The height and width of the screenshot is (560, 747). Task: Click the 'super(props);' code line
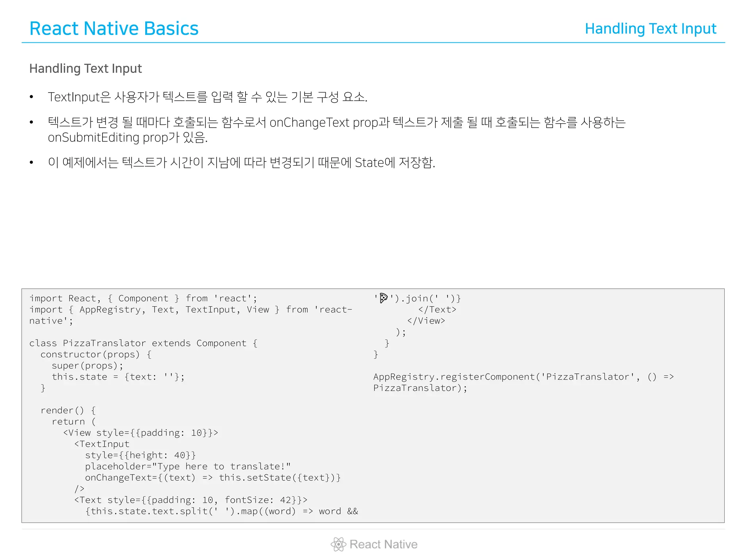pos(88,366)
